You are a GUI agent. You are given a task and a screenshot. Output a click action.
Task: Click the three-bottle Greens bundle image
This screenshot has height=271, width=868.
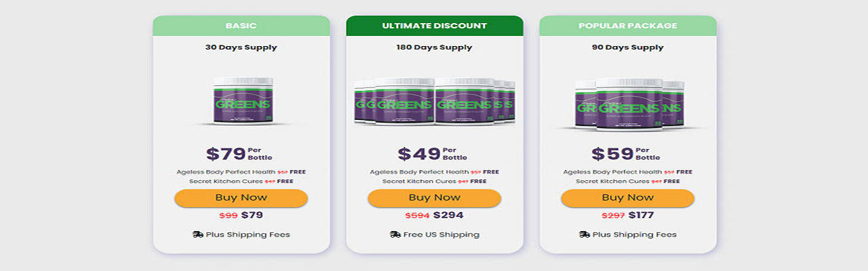point(629,103)
